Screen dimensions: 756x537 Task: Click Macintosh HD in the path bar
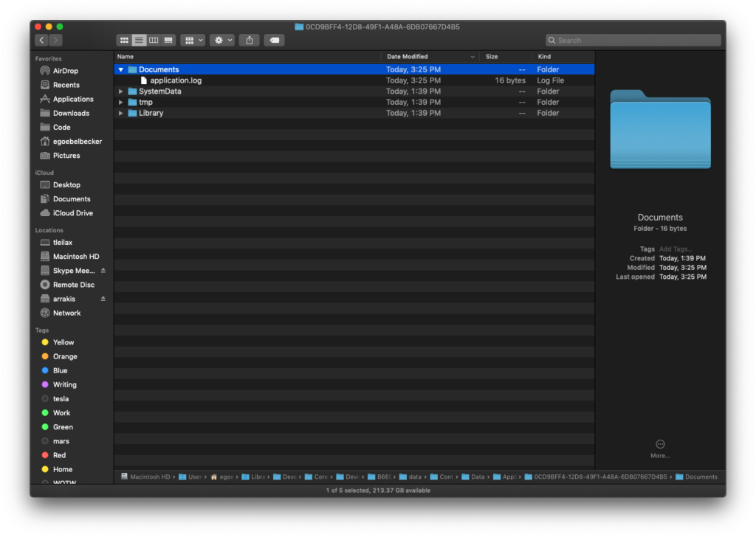[151, 477]
